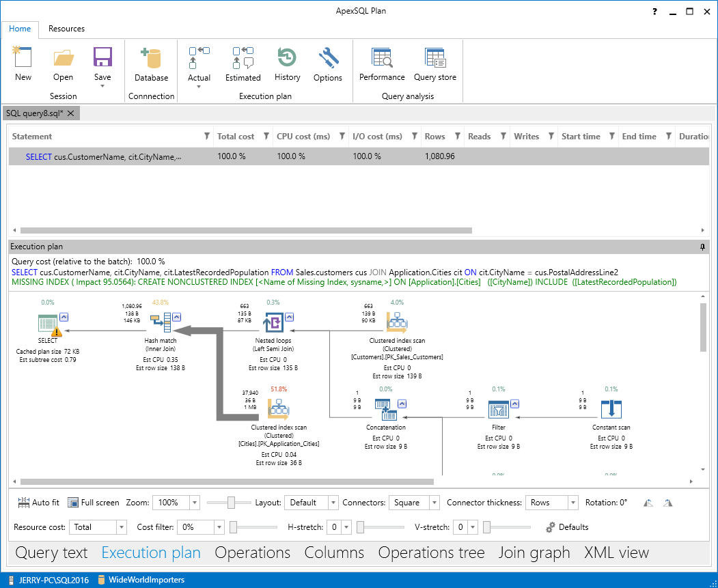718x588 pixels.
Task: Select the Constant scan operator icon
Action: point(611,409)
